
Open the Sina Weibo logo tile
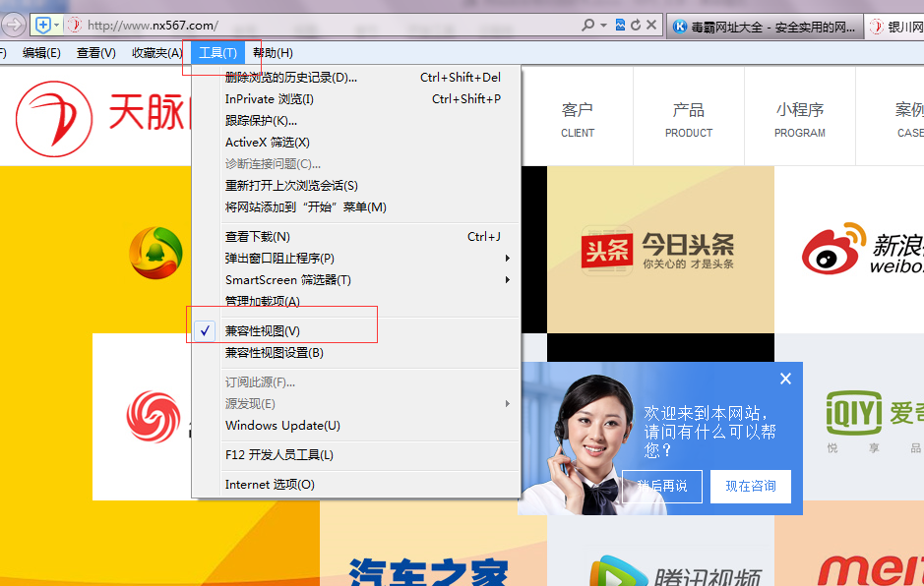(856, 250)
